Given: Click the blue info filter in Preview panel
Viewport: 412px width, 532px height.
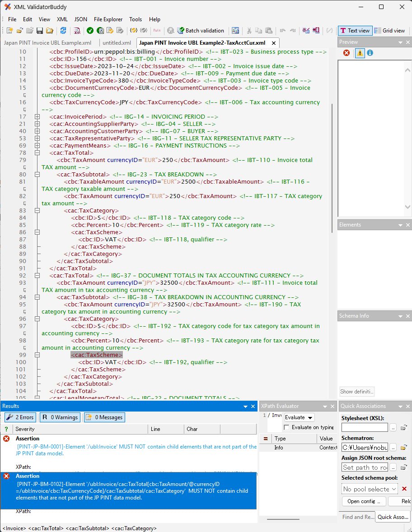Looking at the screenshot, I should (x=370, y=53).
